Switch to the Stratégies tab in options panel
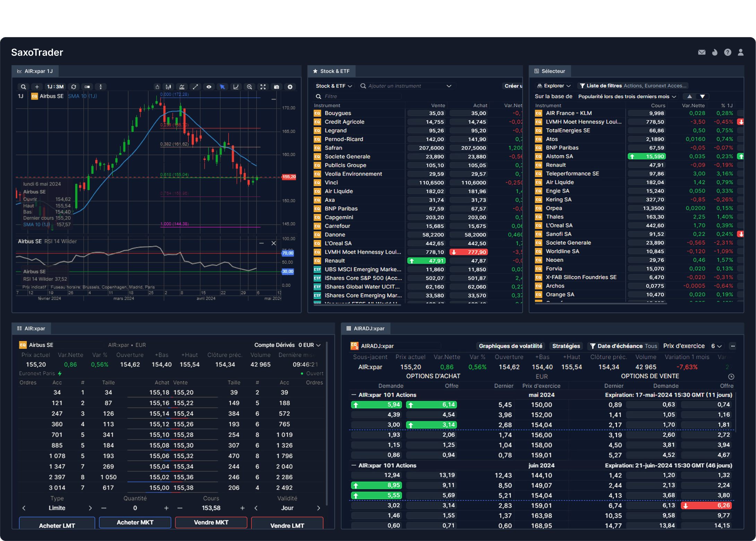Viewport: 756px width, 541px height. pos(566,345)
